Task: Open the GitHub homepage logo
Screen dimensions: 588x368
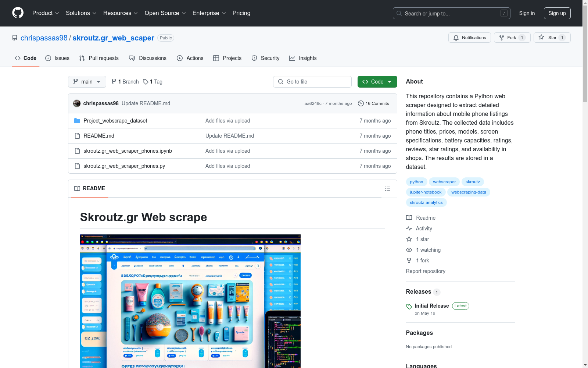Action: pyautogui.click(x=18, y=13)
